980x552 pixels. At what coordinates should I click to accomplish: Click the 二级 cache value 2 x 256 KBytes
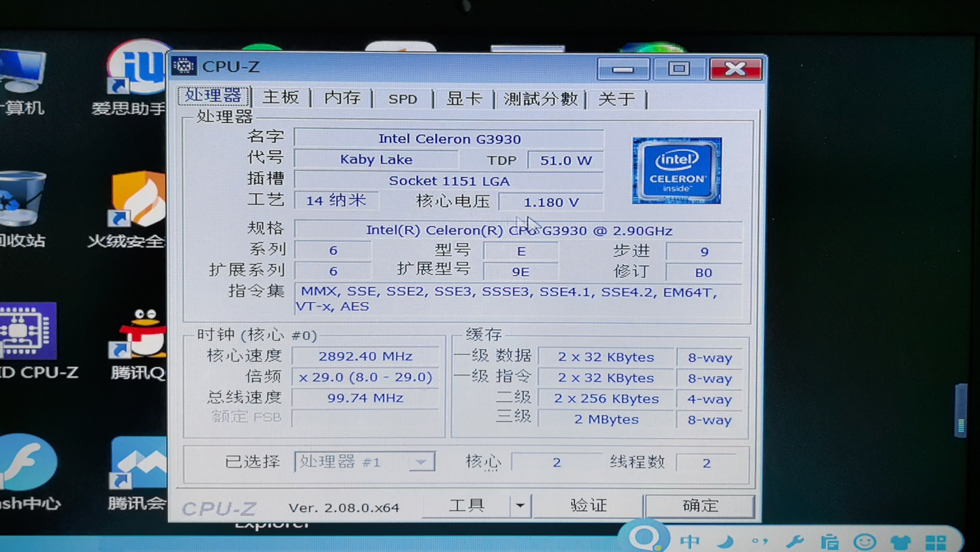[x=606, y=399]
